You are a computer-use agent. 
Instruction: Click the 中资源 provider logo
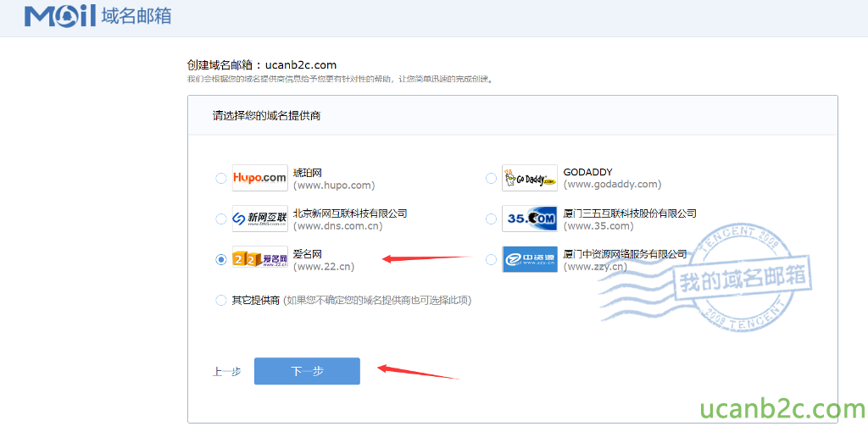529,259
